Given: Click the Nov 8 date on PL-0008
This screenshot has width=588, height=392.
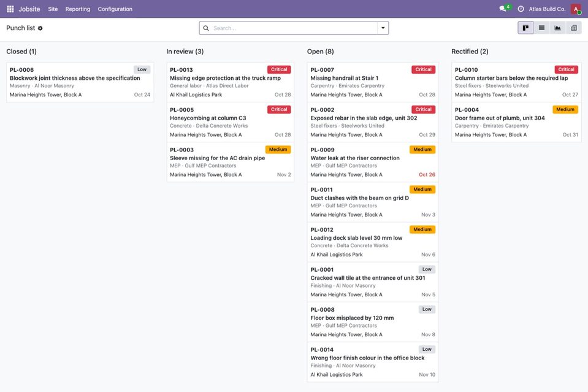Looking at the screenshot, I should pos(428,334).
